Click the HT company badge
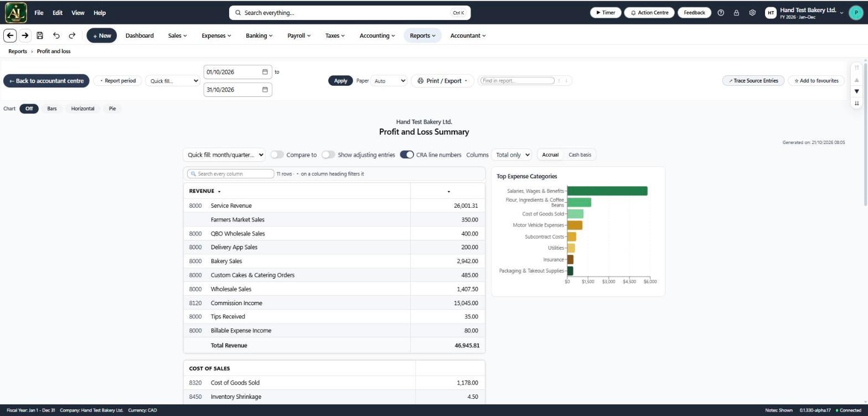 point(771,13)
